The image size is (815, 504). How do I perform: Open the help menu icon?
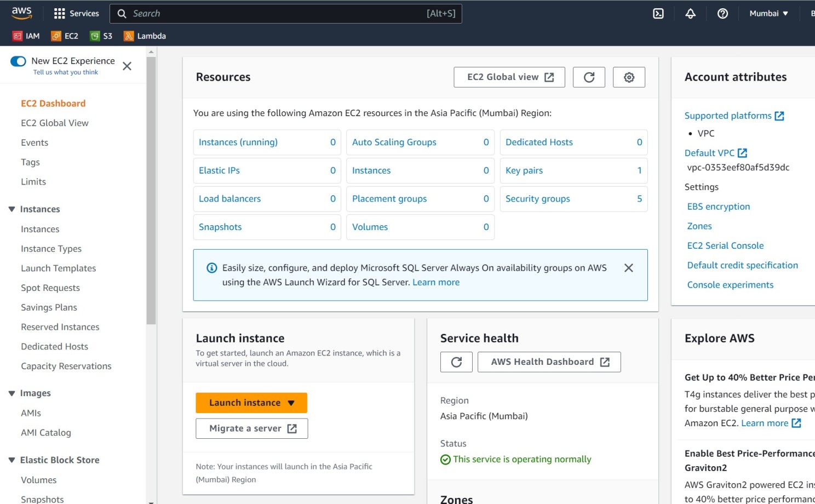[722, 13]
